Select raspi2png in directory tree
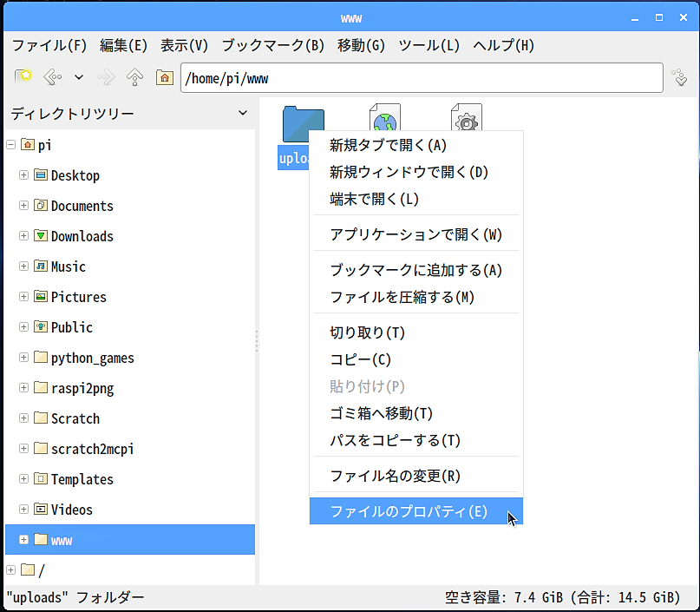 pos(82,388)
